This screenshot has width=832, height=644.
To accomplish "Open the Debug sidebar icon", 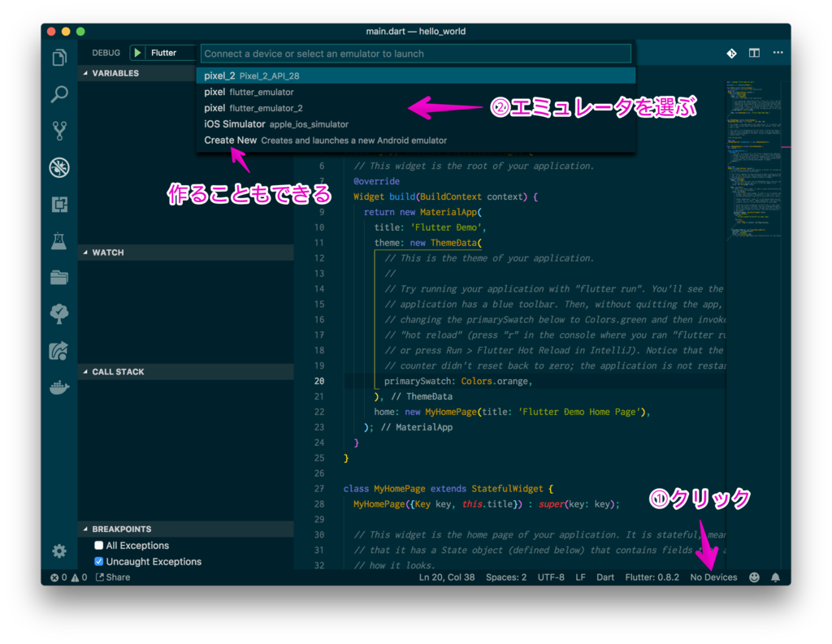I will point(59,167).
